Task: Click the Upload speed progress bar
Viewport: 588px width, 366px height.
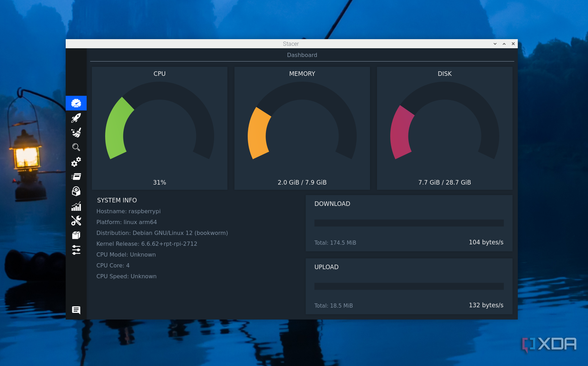Action: click(x=409, y=286)
